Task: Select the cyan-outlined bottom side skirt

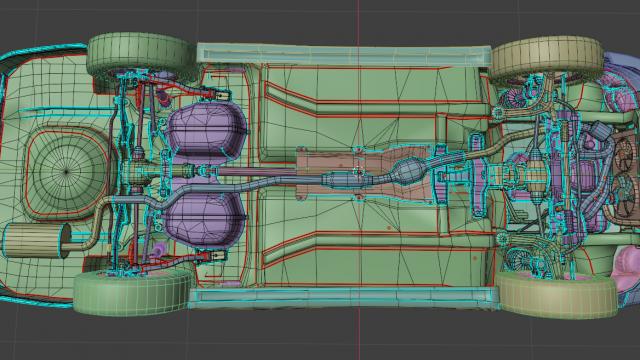Action: 344,298
